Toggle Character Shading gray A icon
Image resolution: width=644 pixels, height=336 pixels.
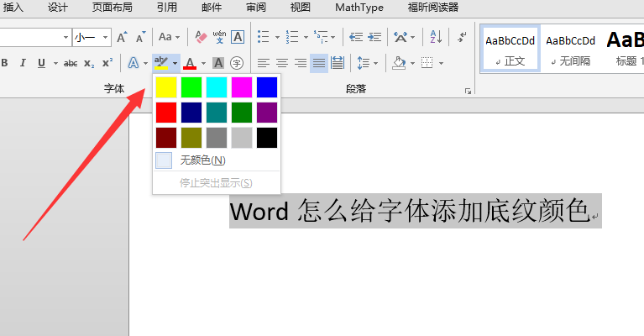coord(218,63)
